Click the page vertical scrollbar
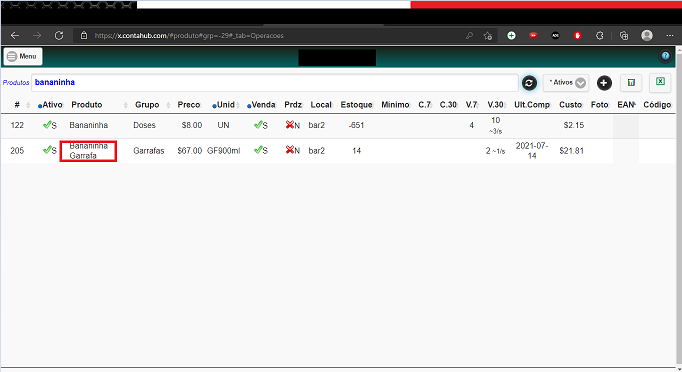This screenshot has height=372, width=682. point(679,209)
